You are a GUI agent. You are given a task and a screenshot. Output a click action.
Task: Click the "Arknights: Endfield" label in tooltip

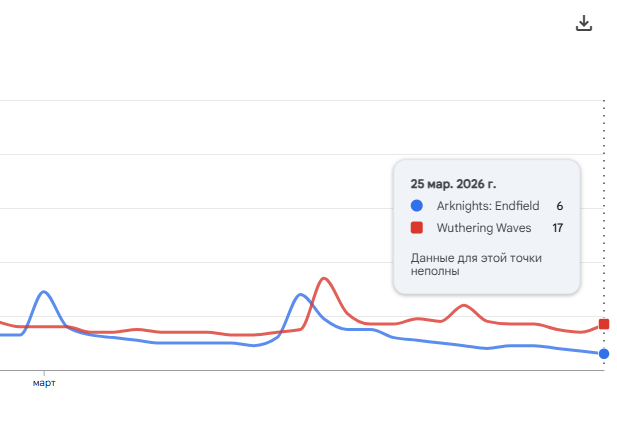(x=488, y=206)
